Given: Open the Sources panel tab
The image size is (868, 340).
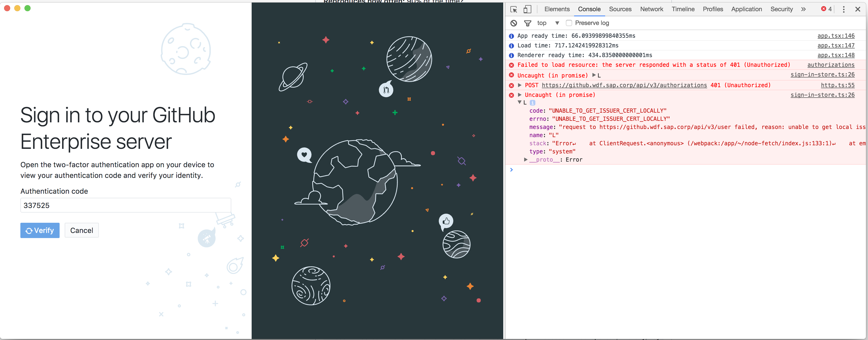Looking at the screenshot, I should coord(620,9).
